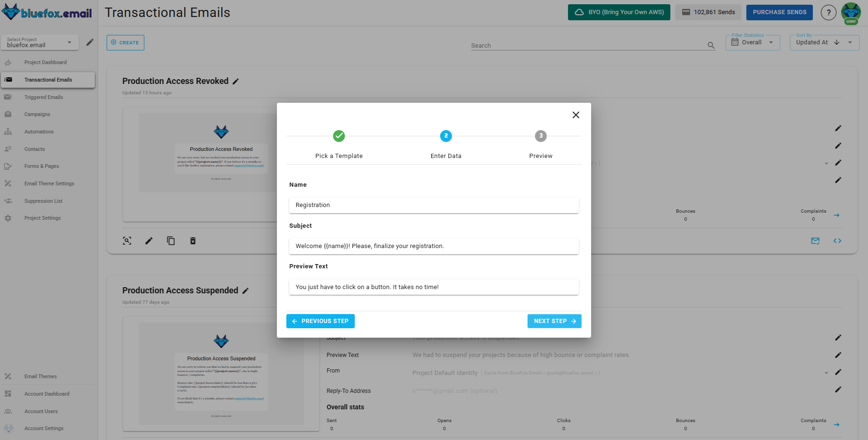Edit the Reply-To Address with its pencil icon
Viewport: 868px width, 440px height.
(838, 390)
